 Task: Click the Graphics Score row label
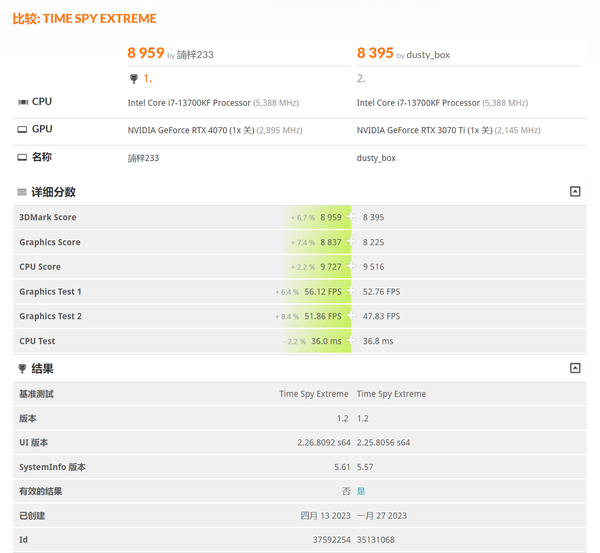(50, 242)
